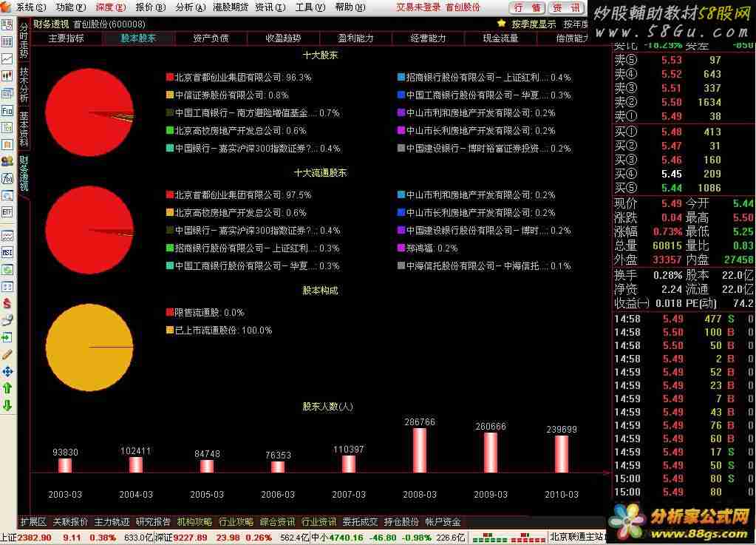
Task: Switch to the 现金流量 tab
Action: pos(500,38)
